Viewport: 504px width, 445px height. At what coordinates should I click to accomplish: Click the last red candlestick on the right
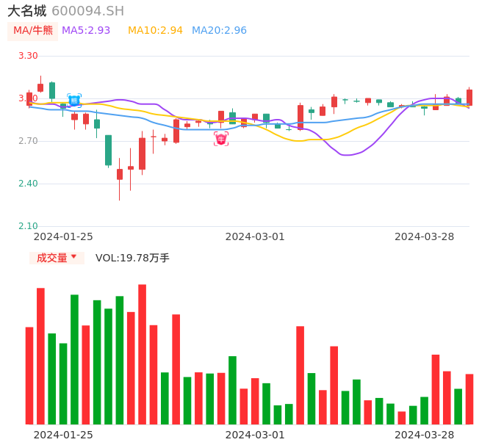tap(469, 98)
